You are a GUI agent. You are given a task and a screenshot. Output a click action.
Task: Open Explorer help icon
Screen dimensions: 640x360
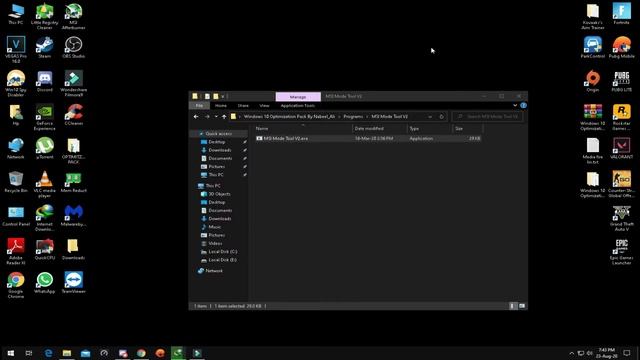523,105
